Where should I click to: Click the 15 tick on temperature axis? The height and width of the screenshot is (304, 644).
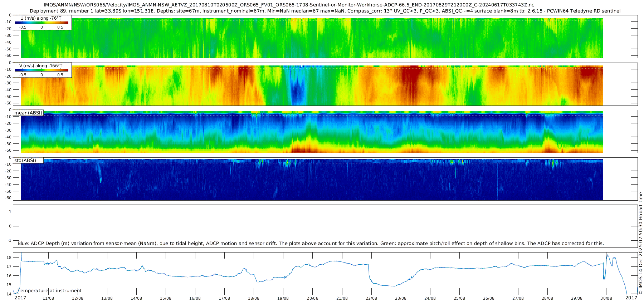9,285
